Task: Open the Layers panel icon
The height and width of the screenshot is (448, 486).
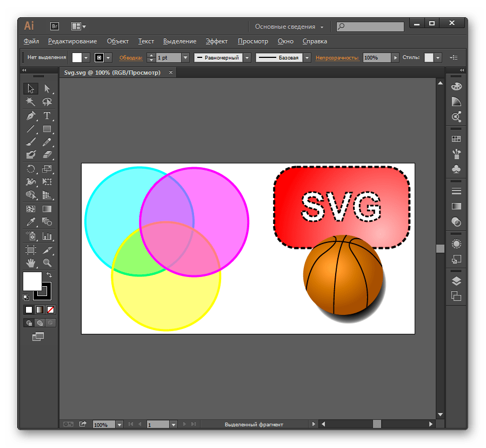Action: point(456,281)
